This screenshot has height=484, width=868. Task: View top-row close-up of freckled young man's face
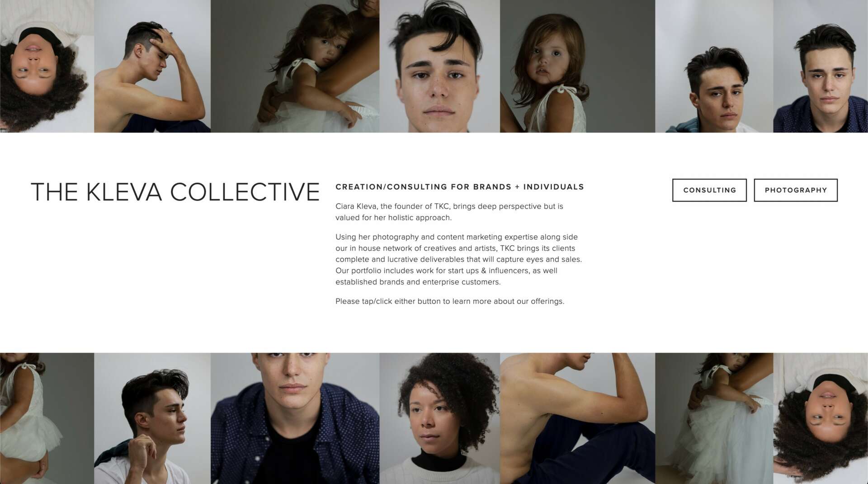[x=439, y=66]
